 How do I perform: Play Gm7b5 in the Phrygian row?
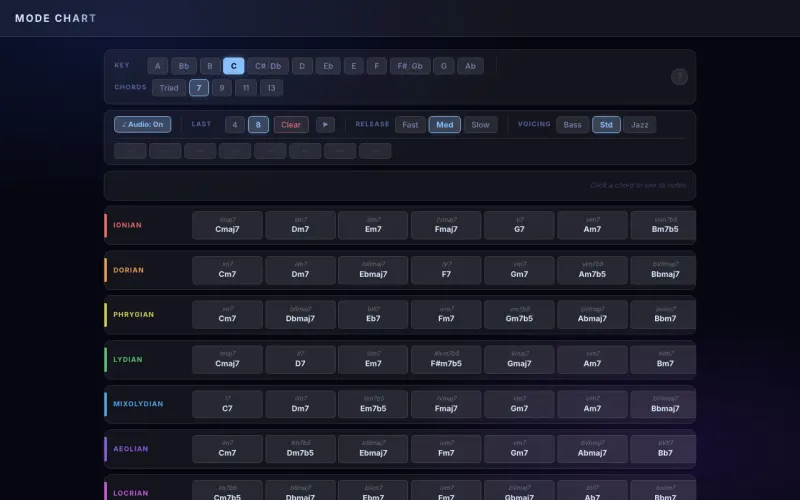[x=519, y=314]
